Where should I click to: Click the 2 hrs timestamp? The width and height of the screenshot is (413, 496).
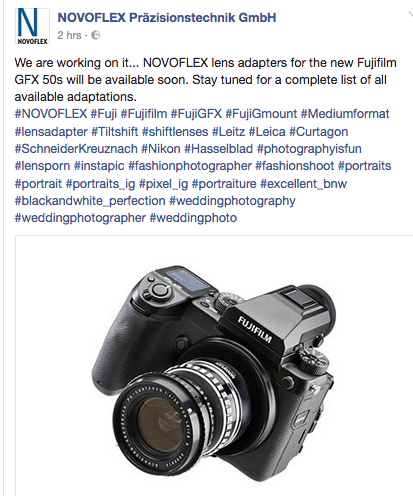69,35
